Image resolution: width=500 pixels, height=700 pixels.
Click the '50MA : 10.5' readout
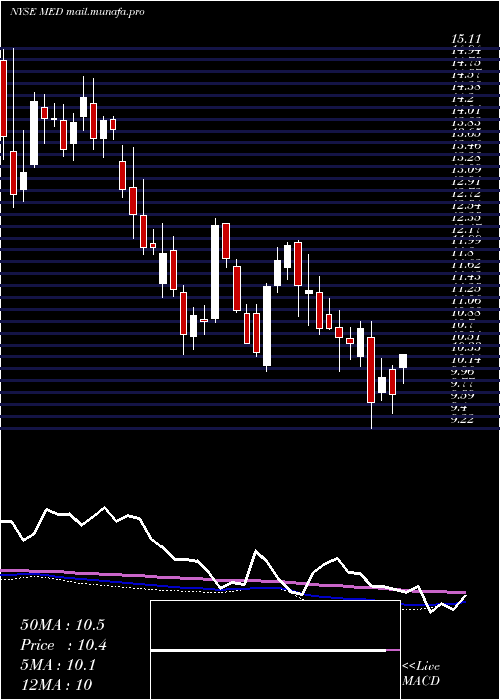[62, 625]
